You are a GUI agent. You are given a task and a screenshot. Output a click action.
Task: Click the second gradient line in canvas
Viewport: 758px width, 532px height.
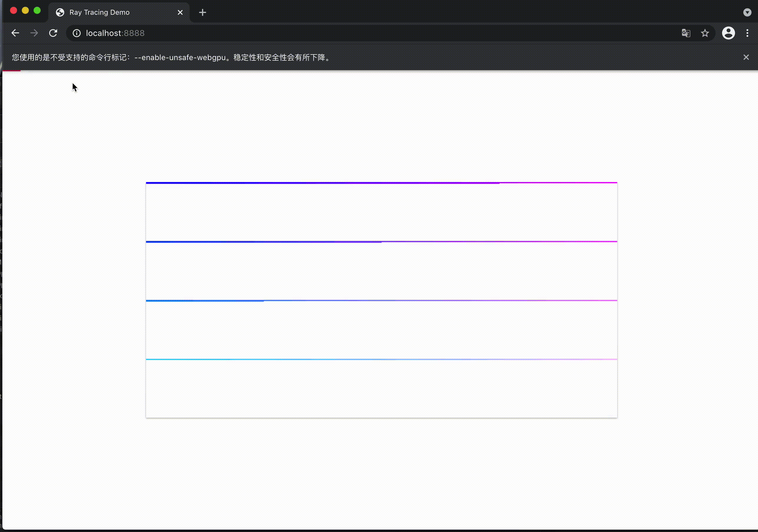381,242
